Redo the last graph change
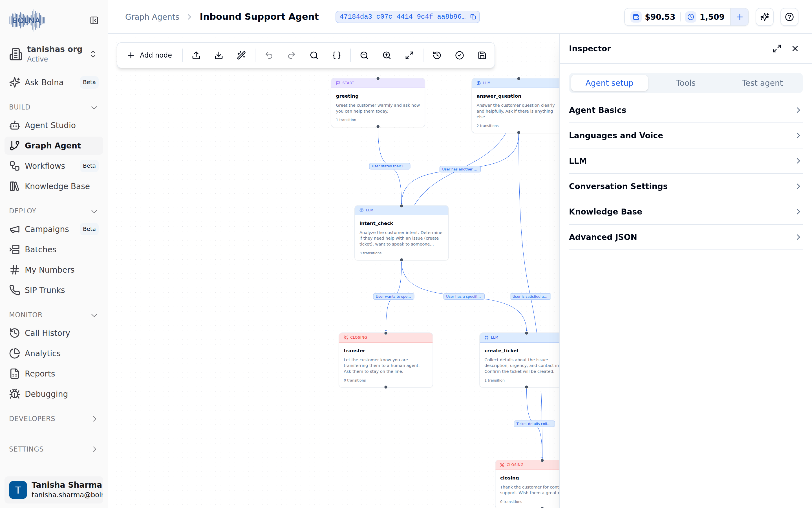This screenshot has height=508, width=812. 292,55
